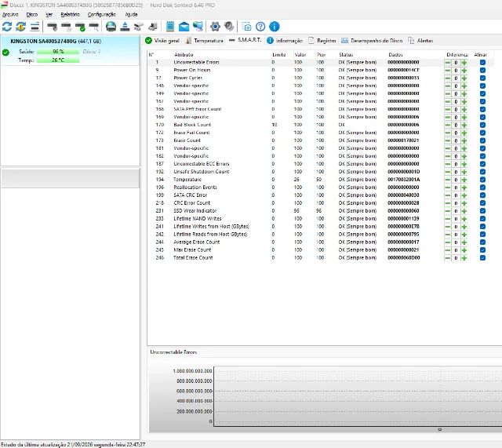Open the Relatório menu

coord(70,14)
